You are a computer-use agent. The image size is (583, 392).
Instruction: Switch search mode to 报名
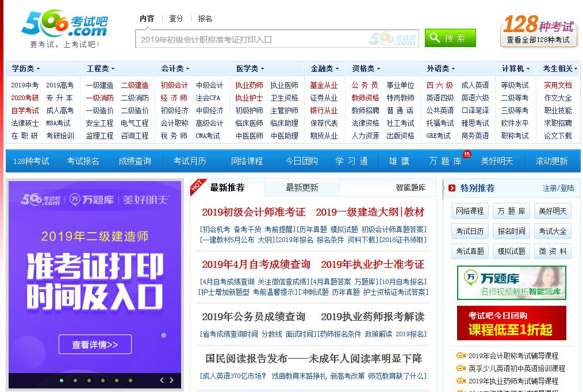click(x=205, y=18)
